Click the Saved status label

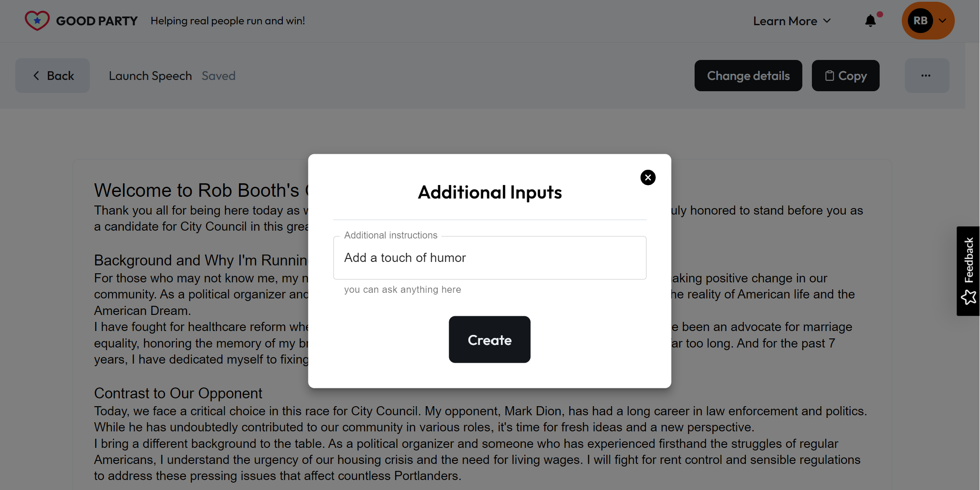point(219,76)
